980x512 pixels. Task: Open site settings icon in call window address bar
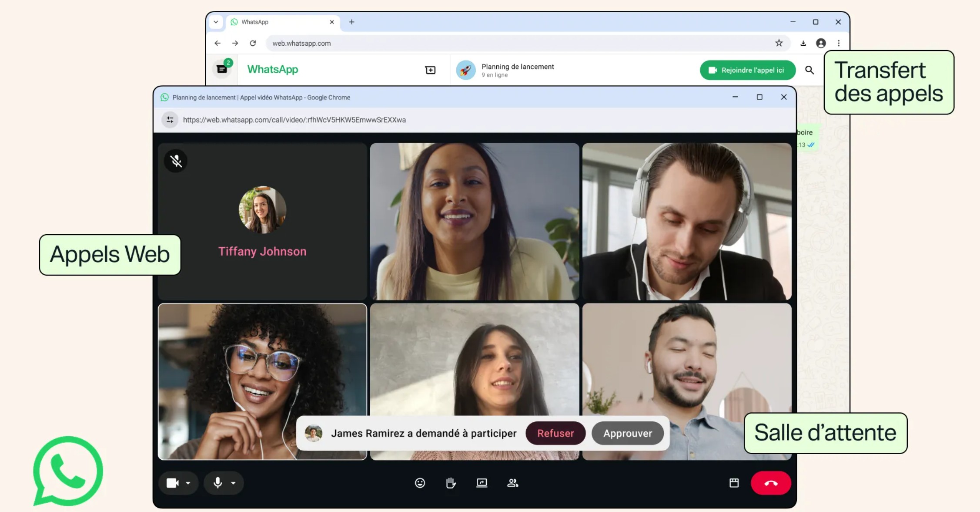point(170,120)
